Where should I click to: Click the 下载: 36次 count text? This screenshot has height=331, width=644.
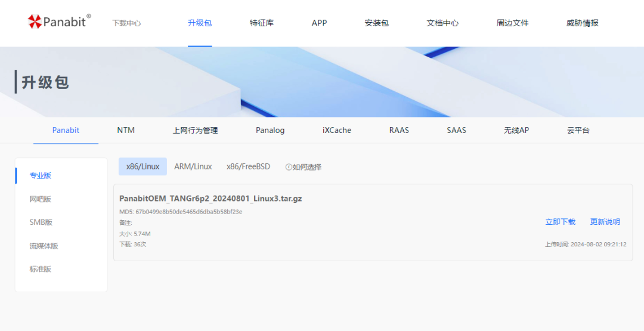tap(132, 245)
